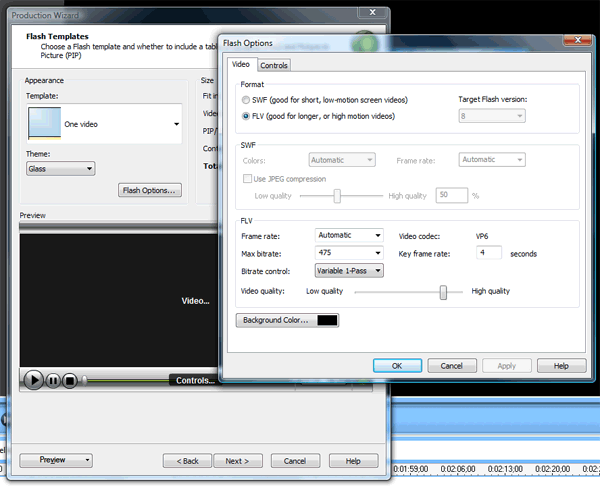
Task: Click Apply in the Flash Options dialog
Action: tap(507, 366)
